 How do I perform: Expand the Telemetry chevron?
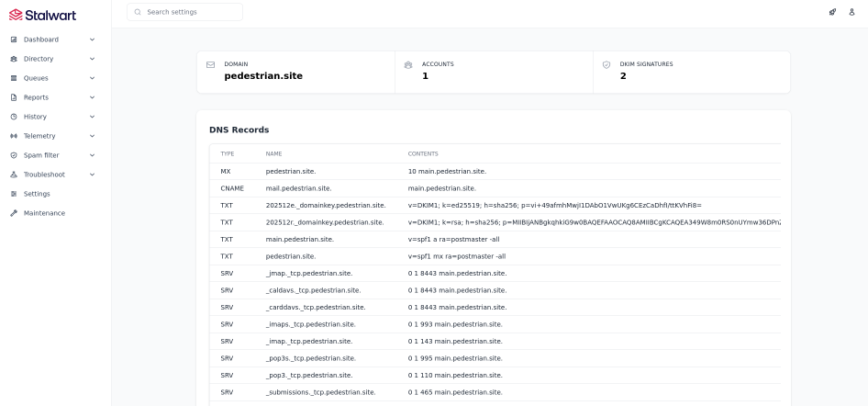pos(92,136)
